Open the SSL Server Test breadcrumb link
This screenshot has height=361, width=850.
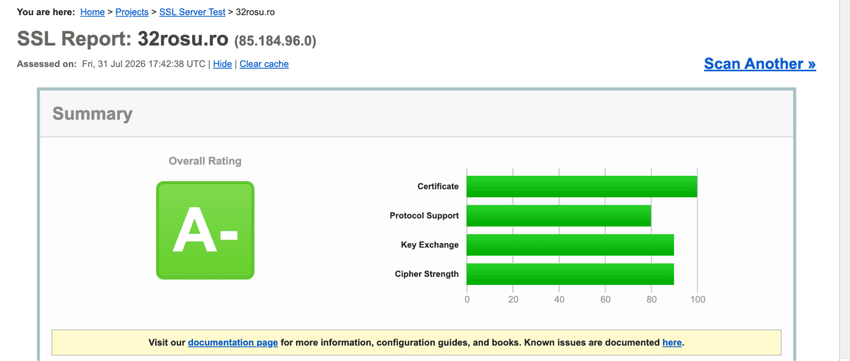point(192,12)
